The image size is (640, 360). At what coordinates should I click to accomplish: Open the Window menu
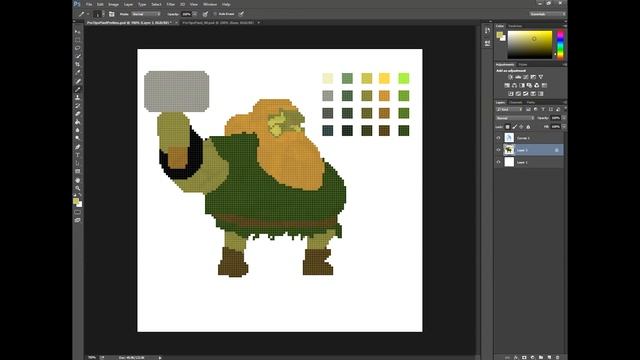point(210,4)
